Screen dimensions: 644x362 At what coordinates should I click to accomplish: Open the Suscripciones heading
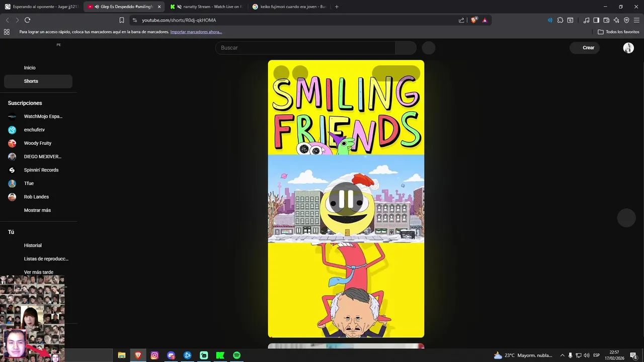(25, 103)
